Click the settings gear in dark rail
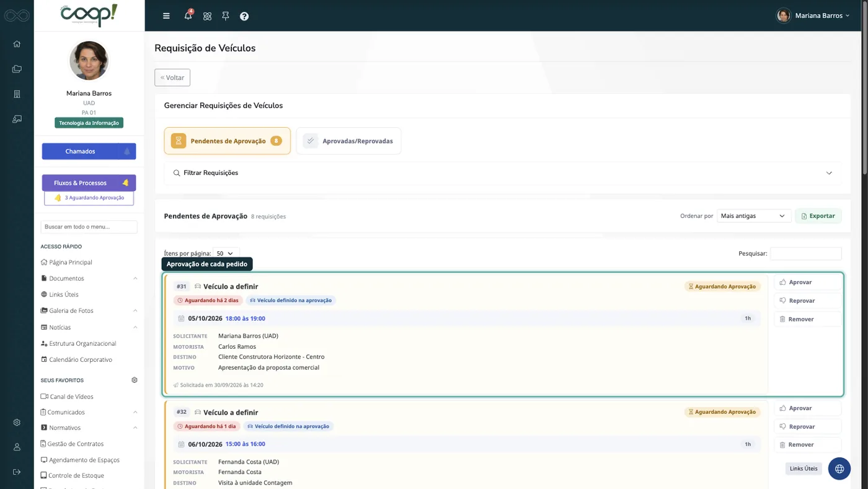Screen dimensions: 868x489 point(17,423)
